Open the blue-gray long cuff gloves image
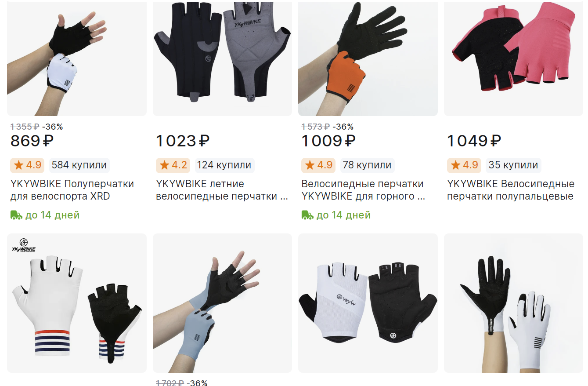Viewport: 588px width, 386px height. tap(222, 303)
